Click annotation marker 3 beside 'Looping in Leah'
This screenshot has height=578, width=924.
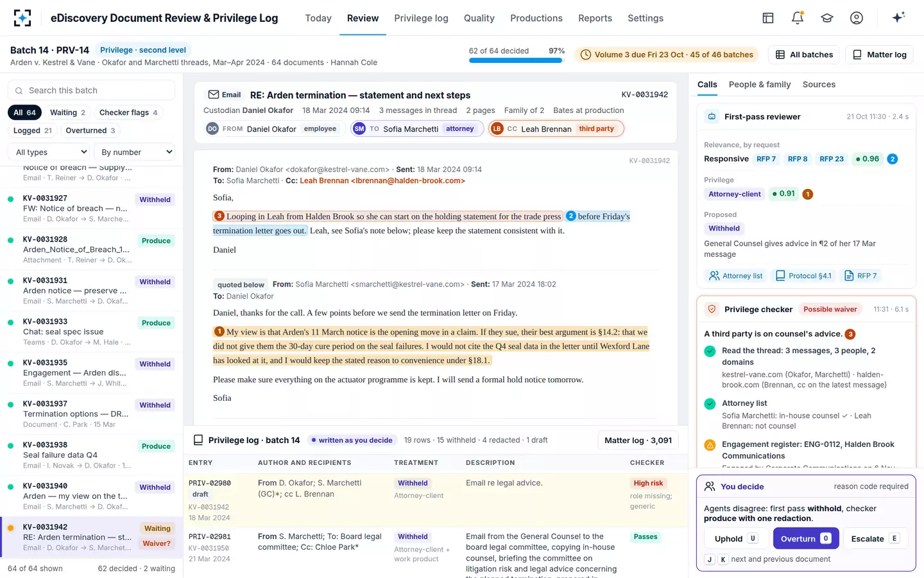(x=219, y=216)
